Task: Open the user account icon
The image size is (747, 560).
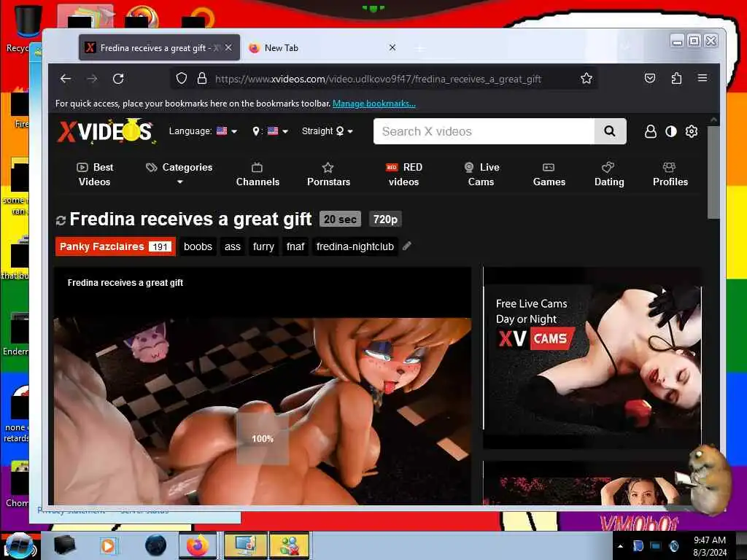Action: (x=650, y=131)
